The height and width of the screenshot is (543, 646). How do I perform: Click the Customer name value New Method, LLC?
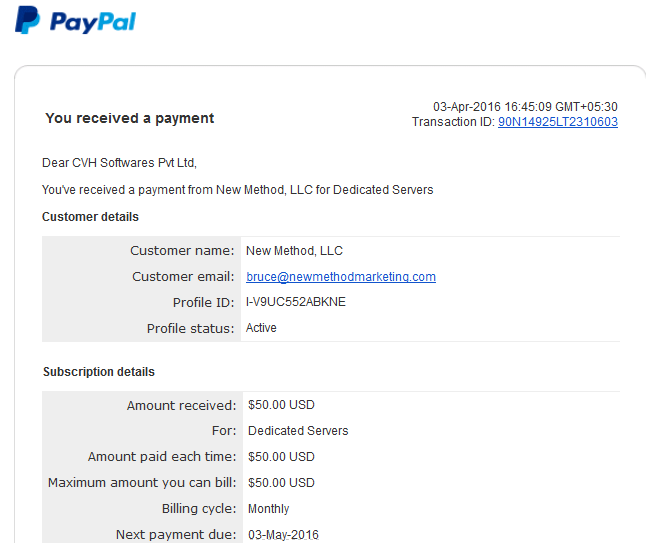294,250
